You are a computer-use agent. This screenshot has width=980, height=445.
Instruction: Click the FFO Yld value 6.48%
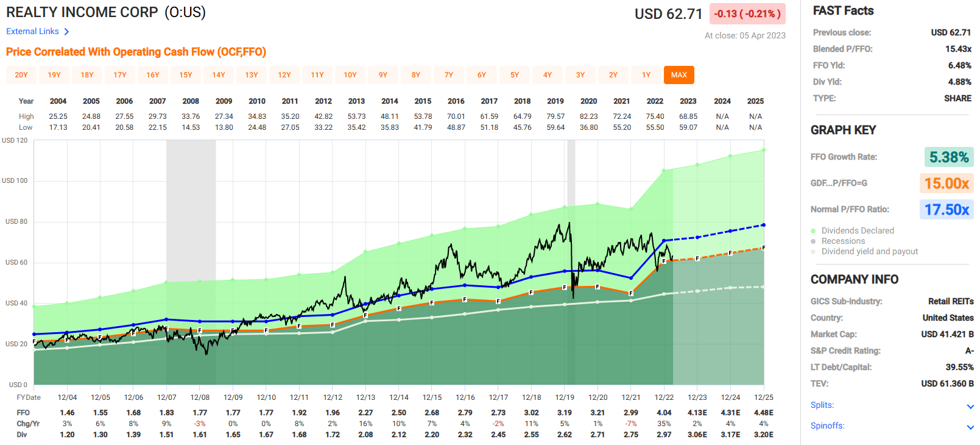(x=959, y=65)
